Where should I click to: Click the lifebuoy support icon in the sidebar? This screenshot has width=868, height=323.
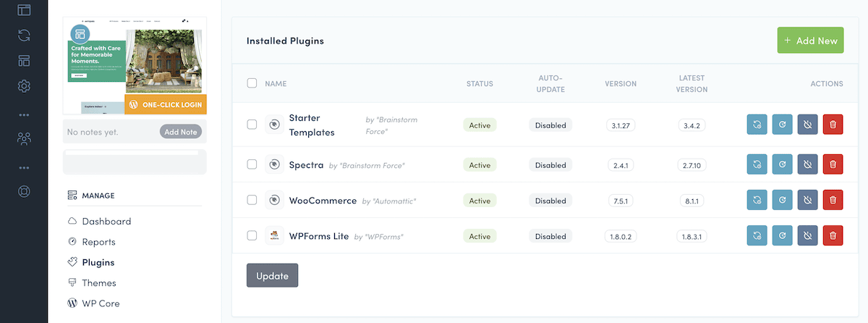pyautogui.click(x=24, y=193)
